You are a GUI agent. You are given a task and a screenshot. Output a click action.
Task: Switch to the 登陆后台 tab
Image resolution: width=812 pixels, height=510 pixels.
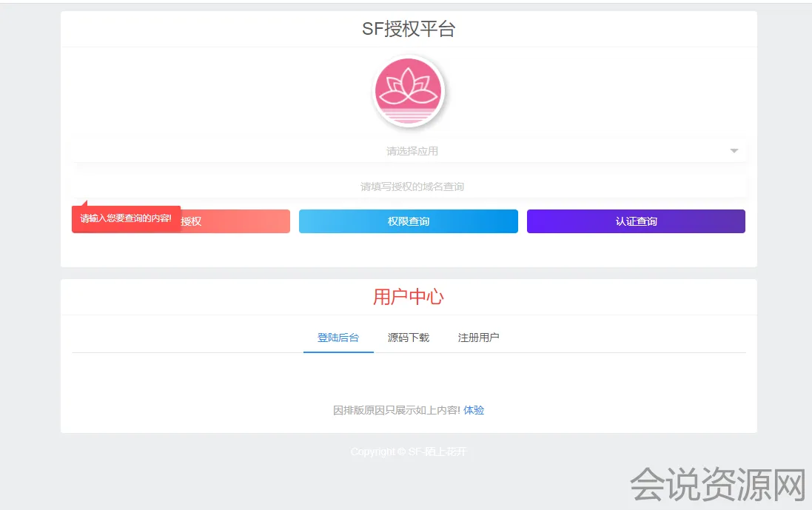[x=338, y=338]
